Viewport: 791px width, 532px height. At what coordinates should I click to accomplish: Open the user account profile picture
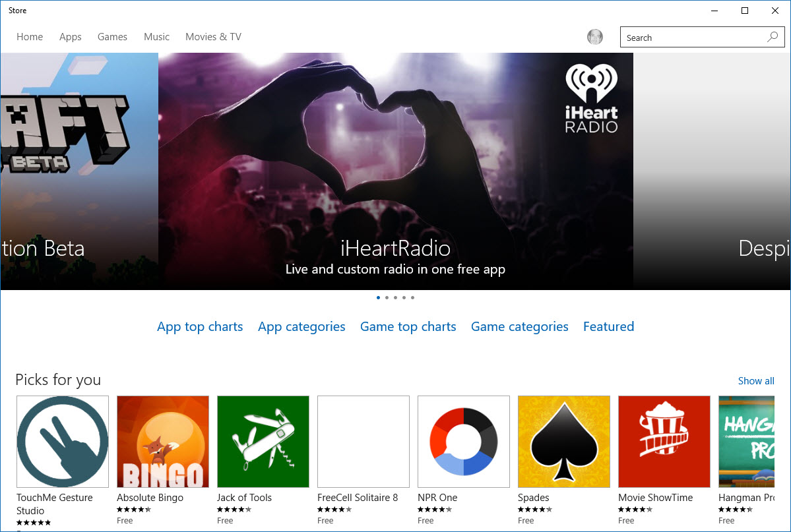point(595,37)
